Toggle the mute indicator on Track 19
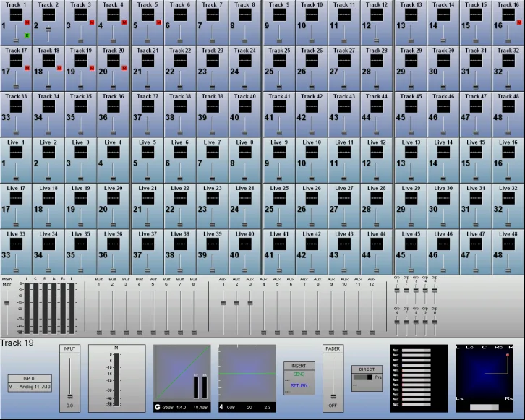Viewport: 525px width, 420px height. [92, 68]
